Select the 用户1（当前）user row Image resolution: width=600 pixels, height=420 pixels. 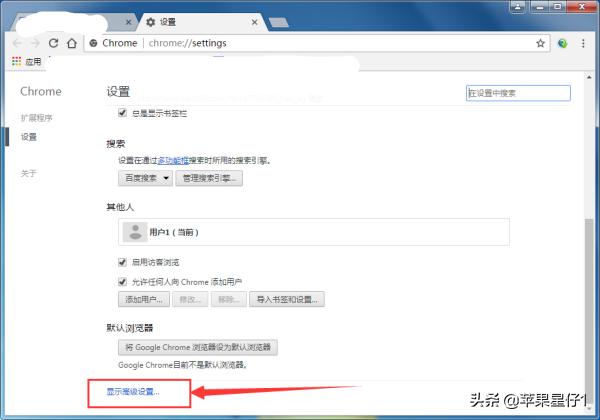pyautogui.click(x=314, y=232)
